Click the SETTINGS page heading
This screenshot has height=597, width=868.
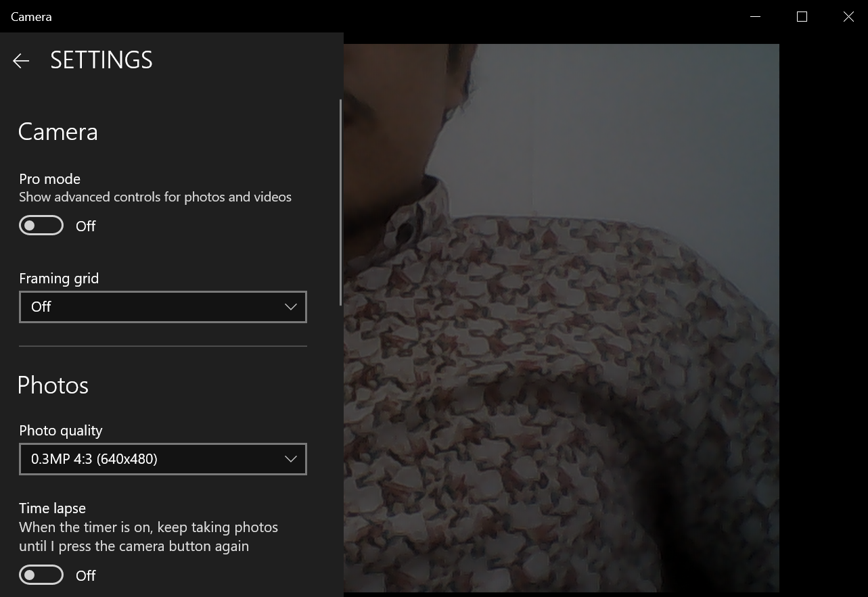(101, 59)
